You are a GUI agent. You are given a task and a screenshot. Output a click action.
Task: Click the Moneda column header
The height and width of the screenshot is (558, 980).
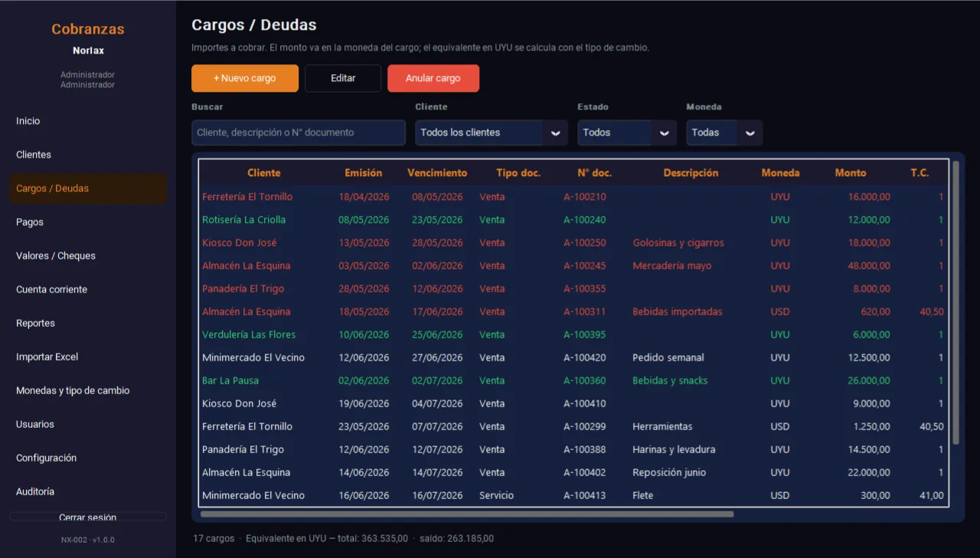coord(780,173)
